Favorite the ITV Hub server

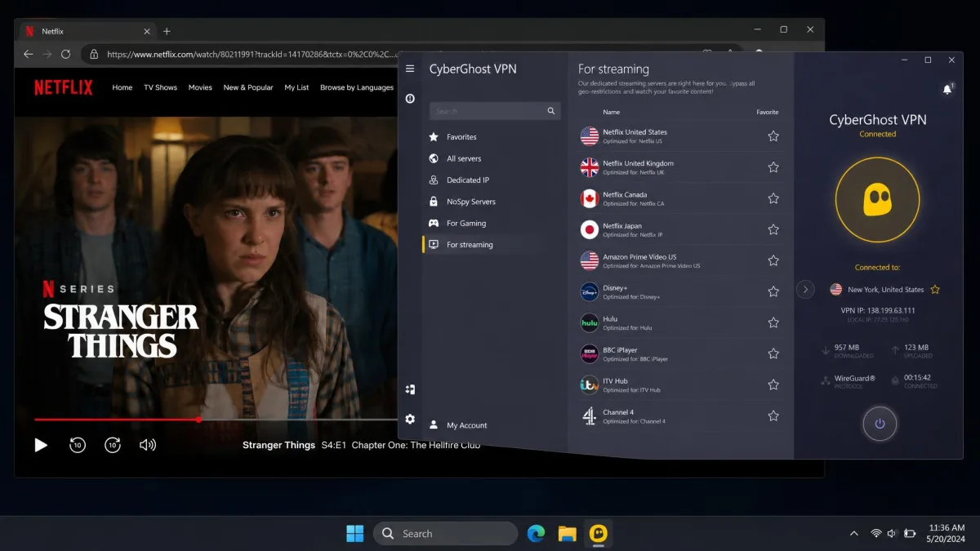coord(773,384)
